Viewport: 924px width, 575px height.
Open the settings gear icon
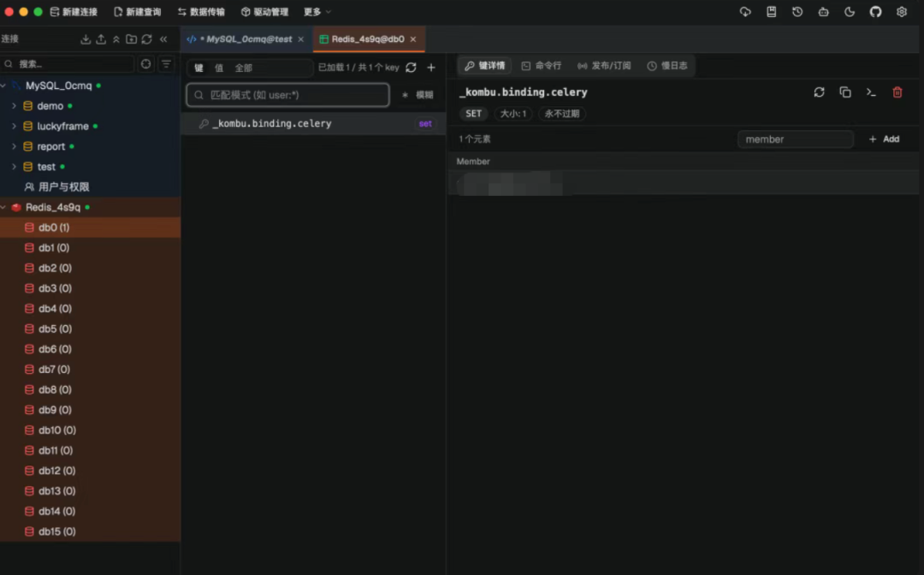click(x=902, y=12)
